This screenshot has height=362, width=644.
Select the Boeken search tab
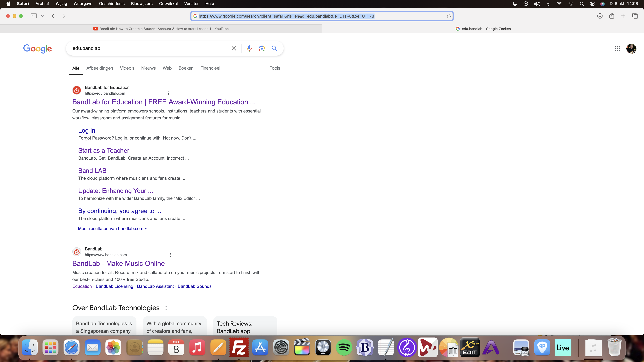pos(186,68)
